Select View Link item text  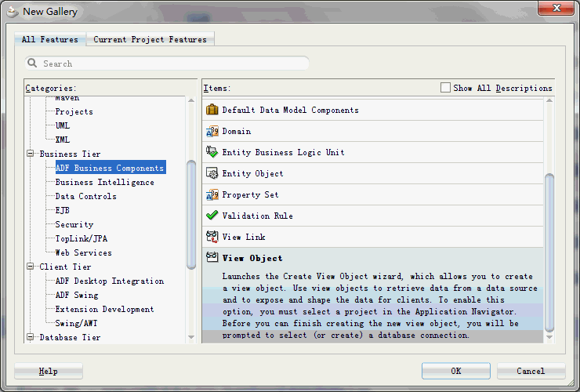tap(244, 237)
